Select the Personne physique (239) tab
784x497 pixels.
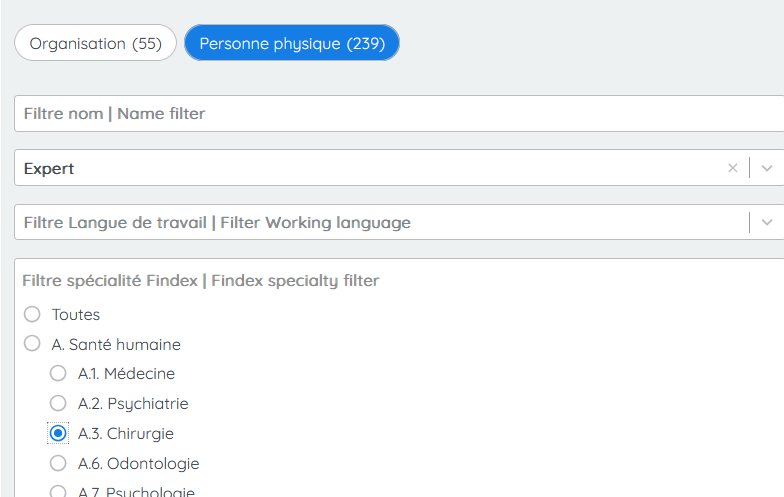(292, 44)
